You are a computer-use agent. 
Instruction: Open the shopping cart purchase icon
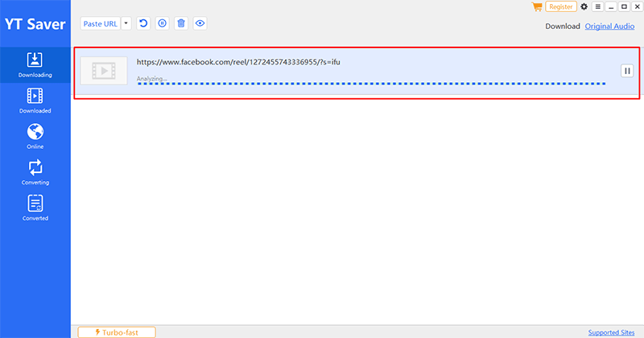pos(536,6)
